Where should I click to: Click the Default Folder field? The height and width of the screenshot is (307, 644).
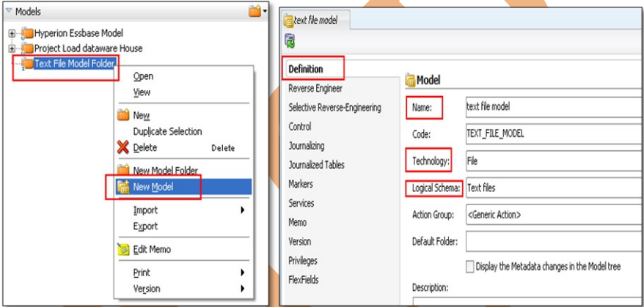[555, 242]
